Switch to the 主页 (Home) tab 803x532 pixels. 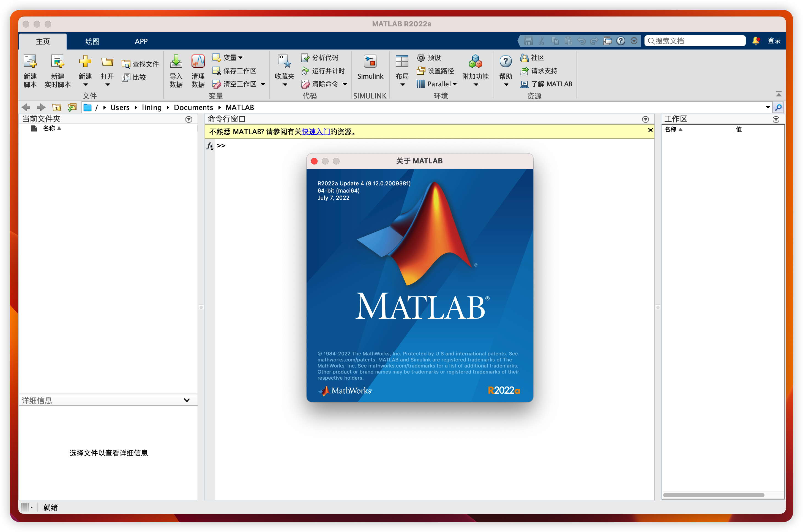pyautogui.click(x=43, y=41)
